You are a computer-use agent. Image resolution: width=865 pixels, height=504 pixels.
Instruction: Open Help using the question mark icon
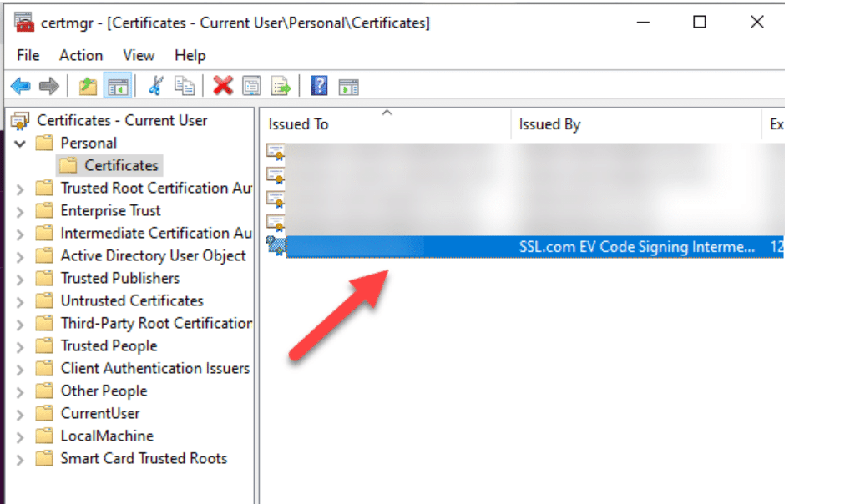click(x=319, y=86)
